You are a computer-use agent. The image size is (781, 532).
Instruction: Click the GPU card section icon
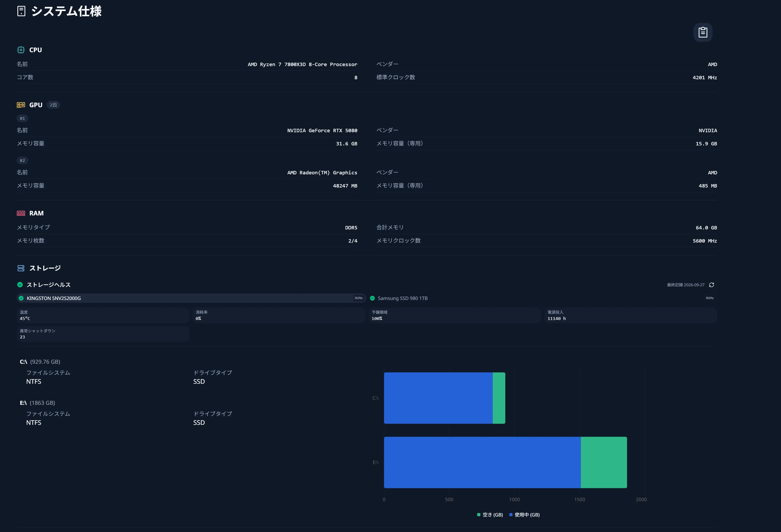(x=21, y=105)
